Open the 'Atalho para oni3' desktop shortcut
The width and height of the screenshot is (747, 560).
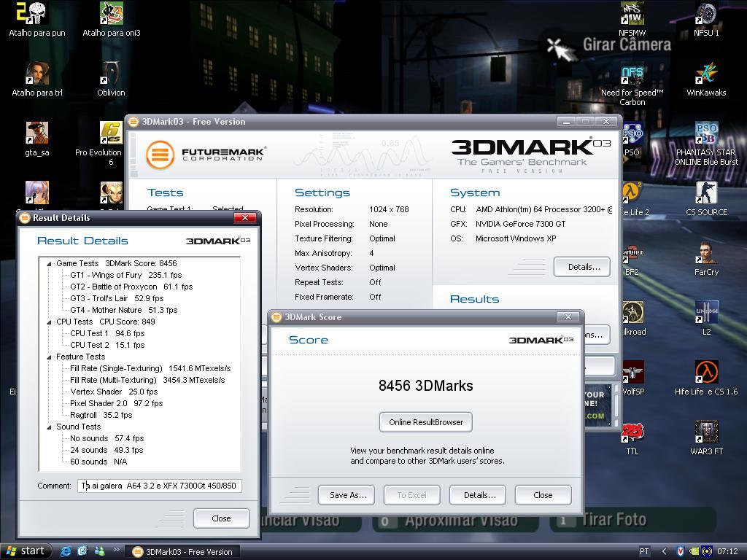(x=112, y=19)
